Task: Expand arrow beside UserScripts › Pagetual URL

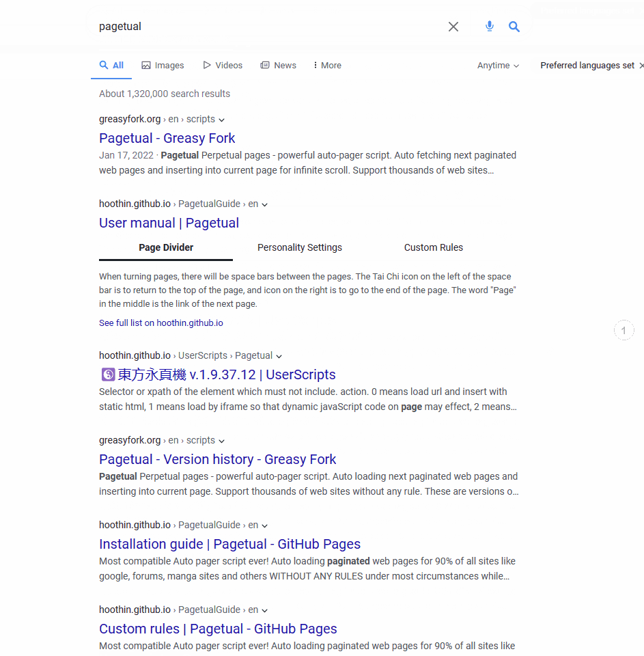Action: 279,357
